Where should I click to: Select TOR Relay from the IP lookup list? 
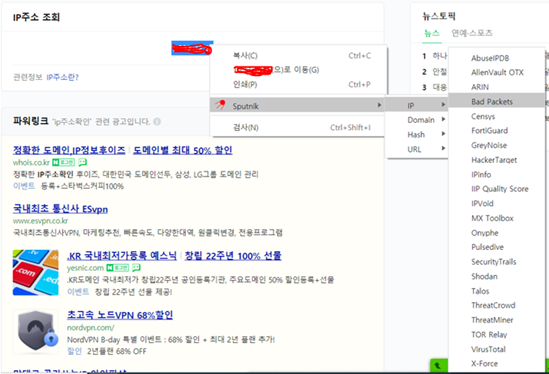(x=496, y=334)
